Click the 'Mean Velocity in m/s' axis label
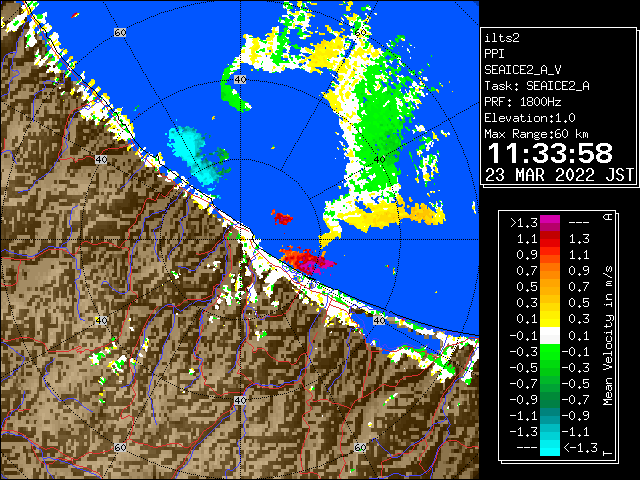The width and height of the screenshot is (640, 480). point(608,336)
